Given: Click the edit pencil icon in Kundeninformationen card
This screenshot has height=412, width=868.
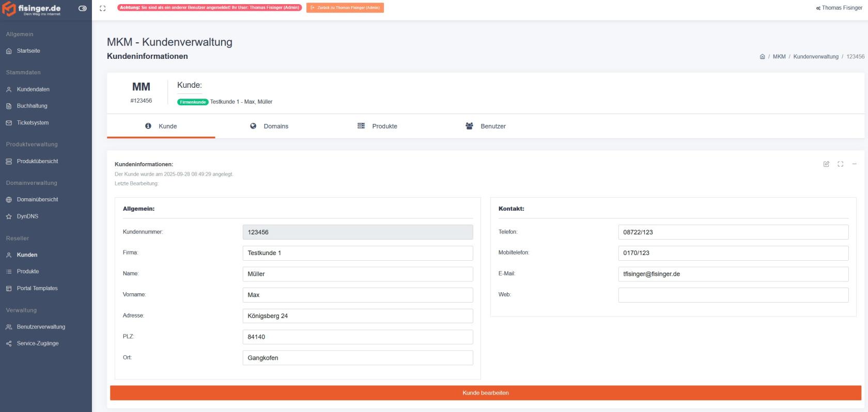Looking at the screenshot, I should point(826,164).
